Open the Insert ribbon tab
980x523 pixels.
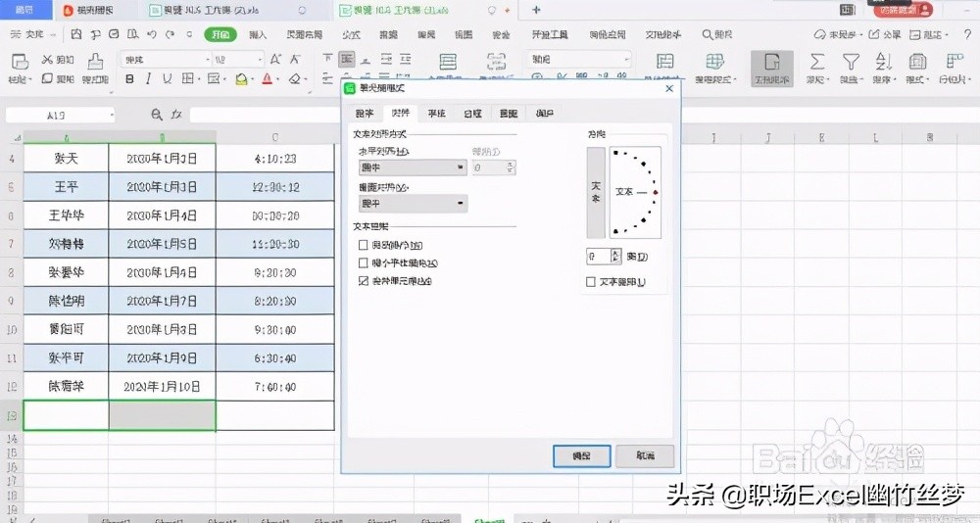[x=258, y=34]
